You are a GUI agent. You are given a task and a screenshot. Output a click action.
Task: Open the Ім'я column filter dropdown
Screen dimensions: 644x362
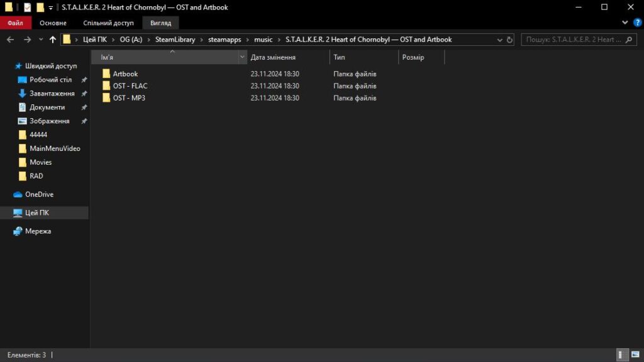click(242, 57)
